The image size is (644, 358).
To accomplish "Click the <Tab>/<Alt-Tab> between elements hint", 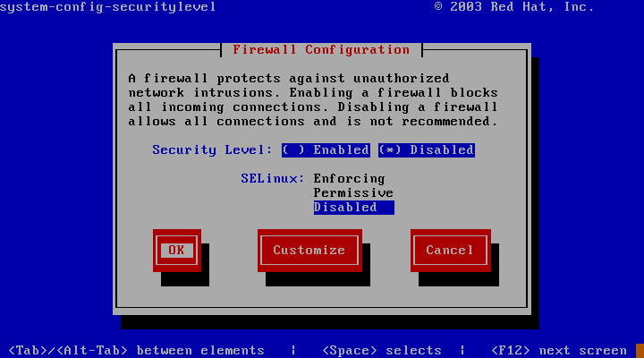I will [x=136, y=351].
